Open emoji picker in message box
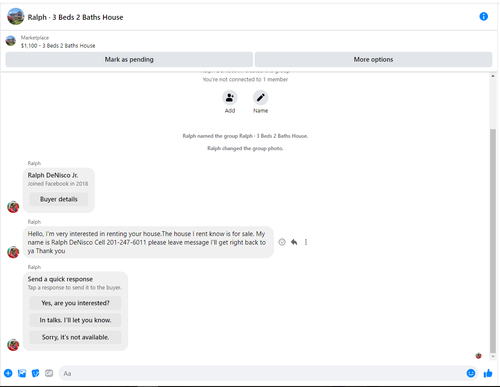Image resolution: width=500 pixels, height=387 pixels. click(471, 373)
